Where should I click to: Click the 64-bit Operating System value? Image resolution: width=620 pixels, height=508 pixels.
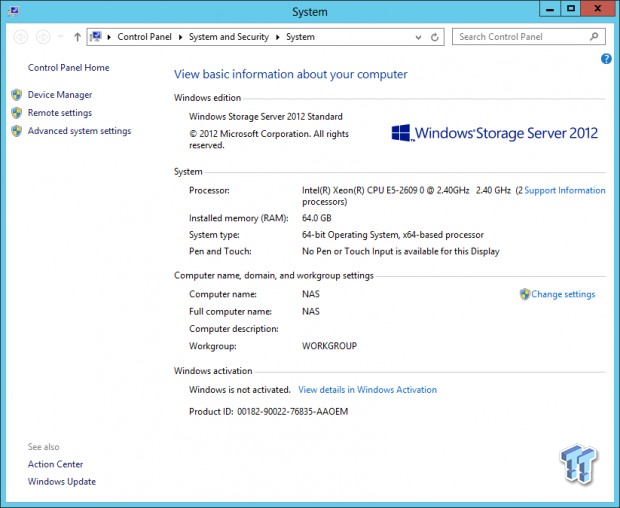393,235
